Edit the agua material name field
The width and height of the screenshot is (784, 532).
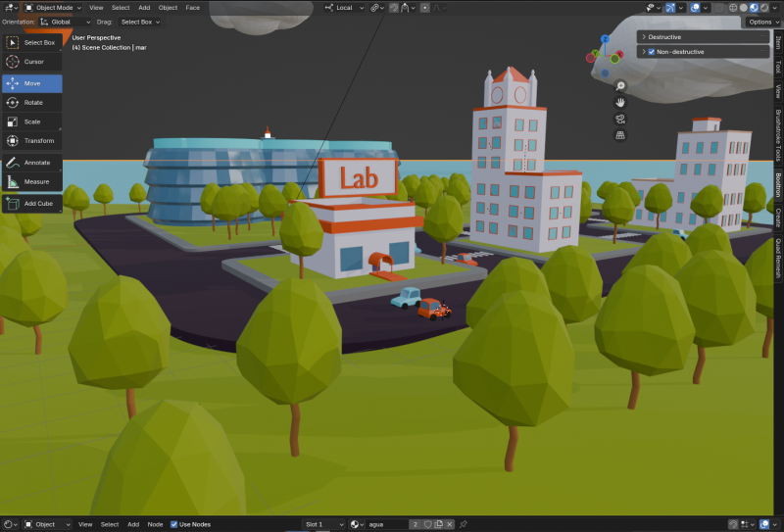[x=387, y=524]
